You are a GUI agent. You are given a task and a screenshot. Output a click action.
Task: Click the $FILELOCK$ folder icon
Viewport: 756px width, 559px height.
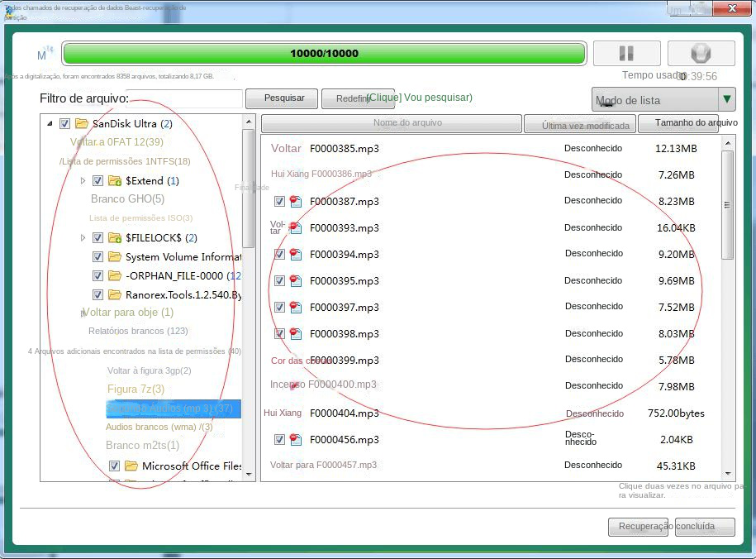[x=115, y=237]
